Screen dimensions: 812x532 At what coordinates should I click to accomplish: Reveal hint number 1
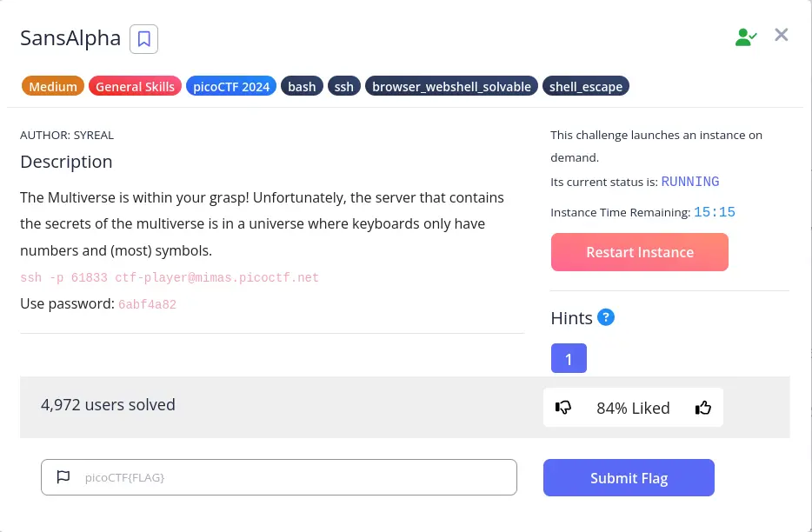569,358
